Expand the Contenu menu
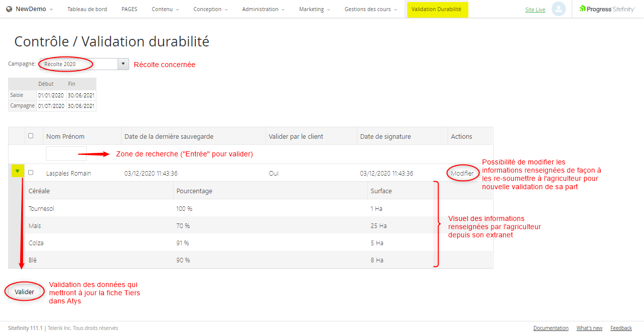The image size is (644, 335). coord(165,9)
